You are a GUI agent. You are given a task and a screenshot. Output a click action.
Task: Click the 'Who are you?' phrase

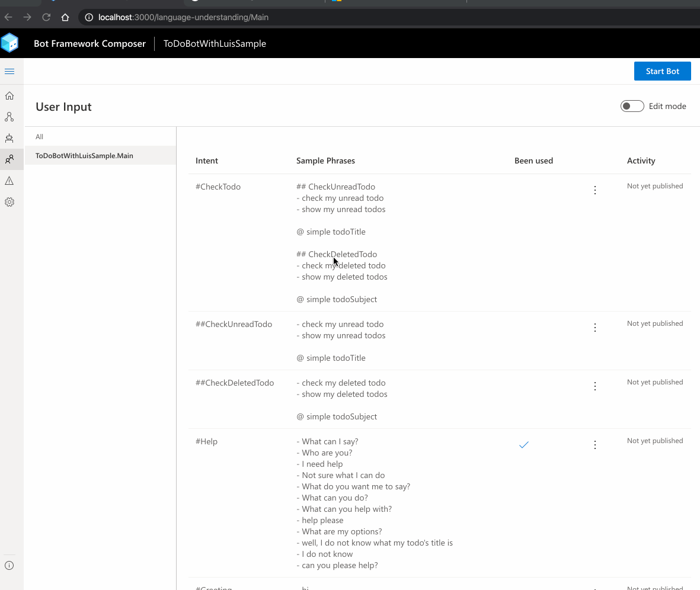[327, 453]
